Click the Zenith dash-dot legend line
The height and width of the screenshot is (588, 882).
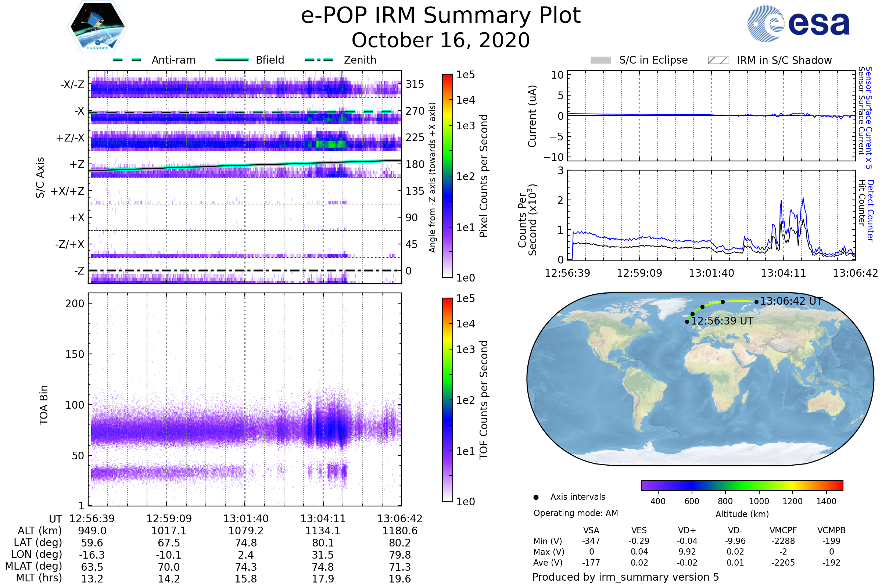click(319, 60)
